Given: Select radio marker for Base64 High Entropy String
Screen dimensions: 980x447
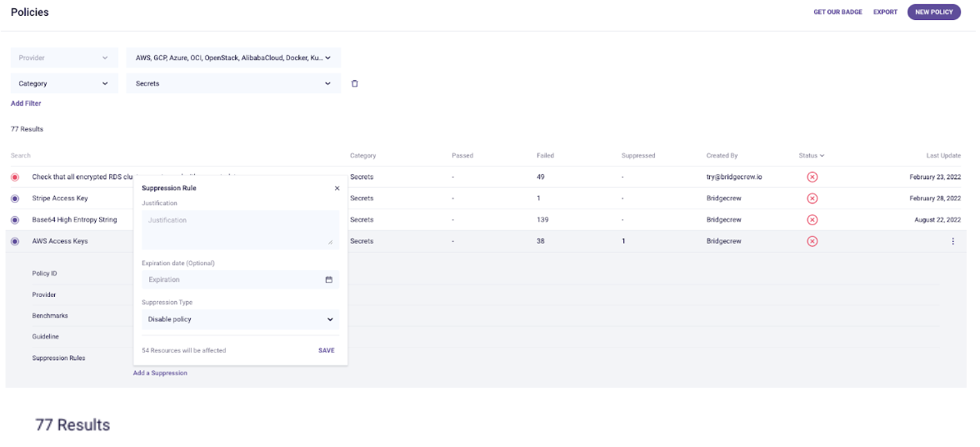Looking at the screenshot, I should tap(15, 220).
